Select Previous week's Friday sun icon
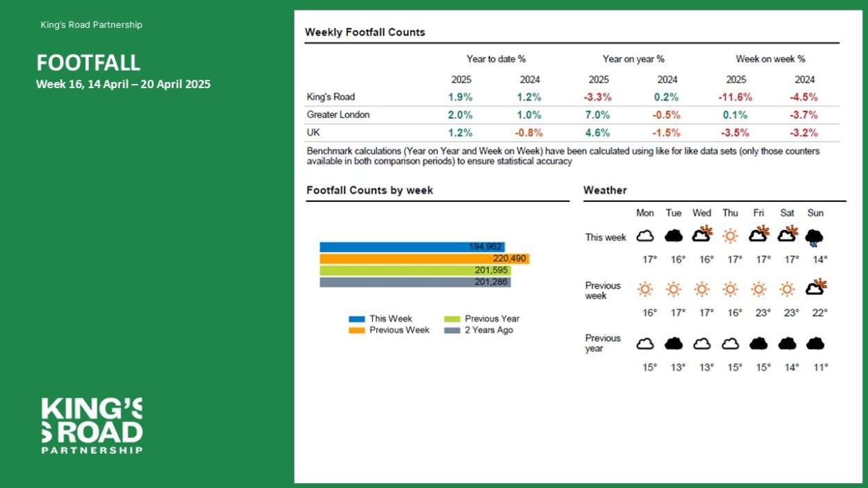 tap(759, 289)
